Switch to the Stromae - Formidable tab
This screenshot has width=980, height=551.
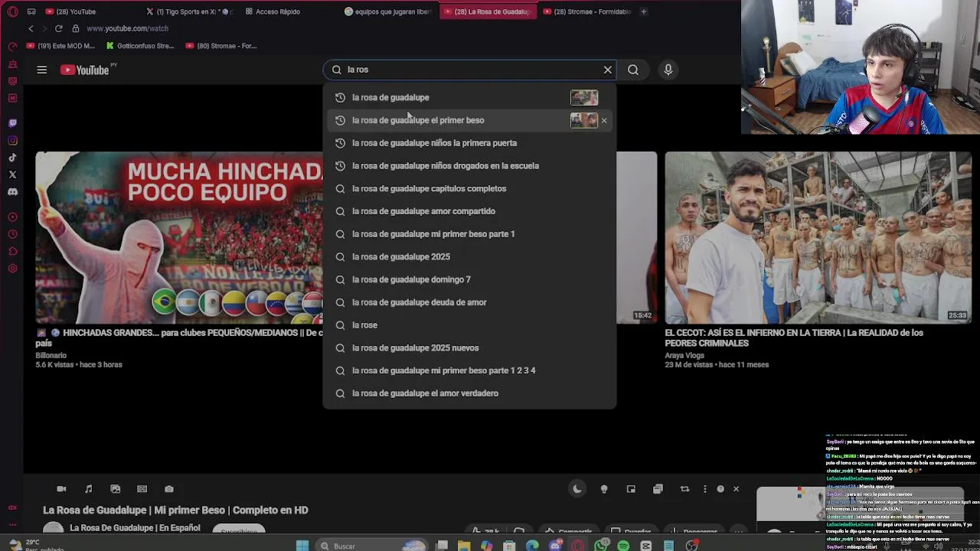pyautogui.click(x=586, y=11)
